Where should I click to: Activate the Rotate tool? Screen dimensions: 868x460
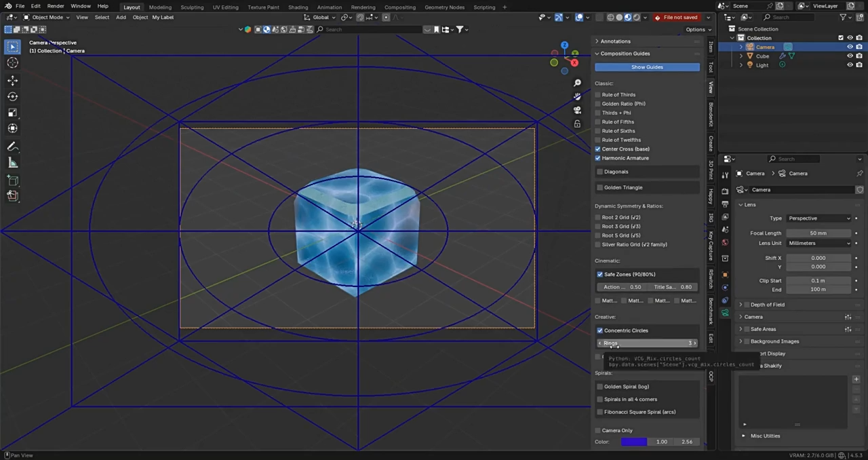point(12,96)
